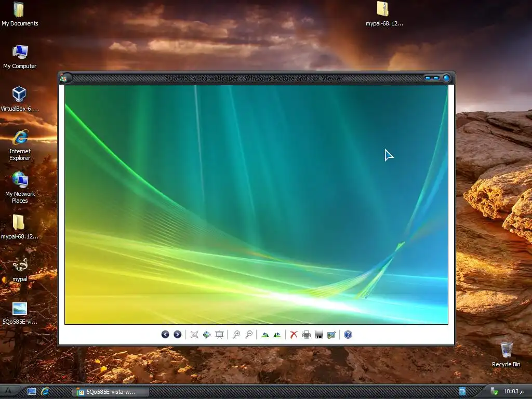The width and height of the screenshot is (532, 399).
Task: Click the viewer's title bar app icon
Action: 63,78
